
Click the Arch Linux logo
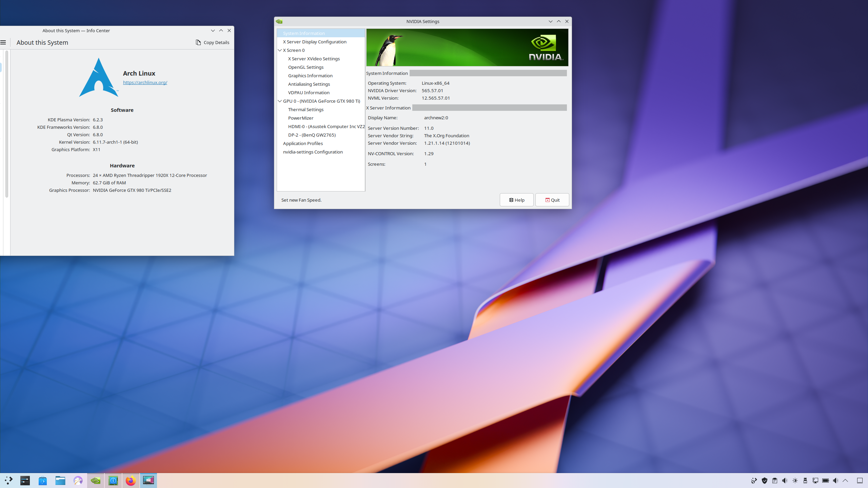pyautogui.click(x=99, y=78)
